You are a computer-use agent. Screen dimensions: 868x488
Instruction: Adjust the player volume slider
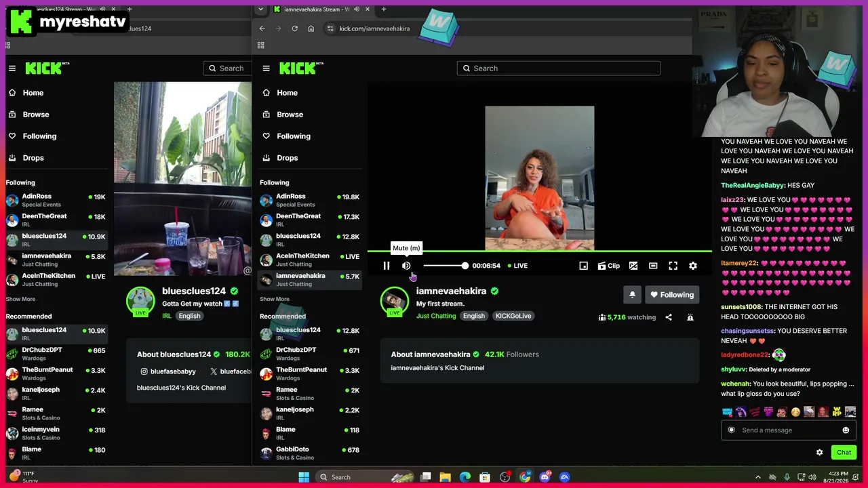(x=445, y=266)
